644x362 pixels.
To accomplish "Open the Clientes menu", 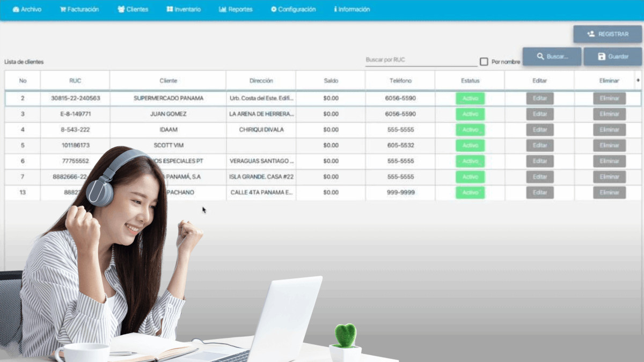I will tap(133, 9).
